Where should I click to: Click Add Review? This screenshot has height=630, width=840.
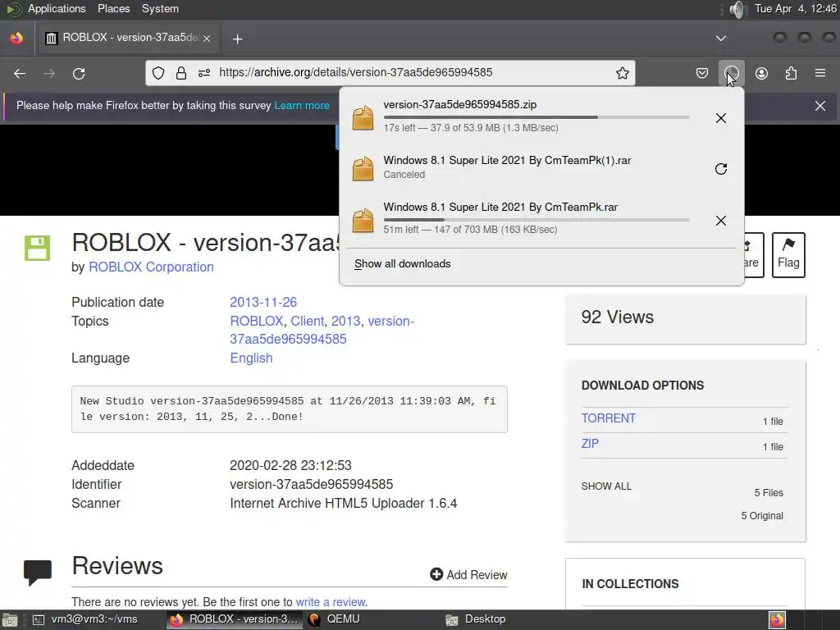468,575
